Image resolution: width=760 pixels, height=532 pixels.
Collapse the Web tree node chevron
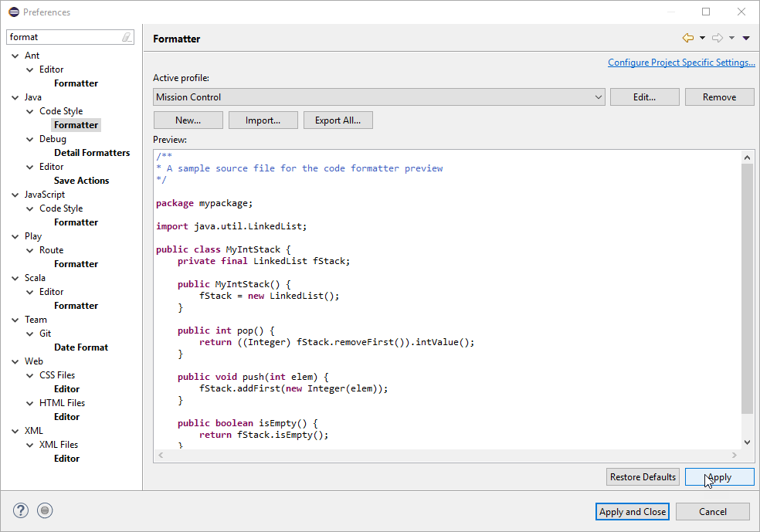pyautogui.click(x=15, y=361)
